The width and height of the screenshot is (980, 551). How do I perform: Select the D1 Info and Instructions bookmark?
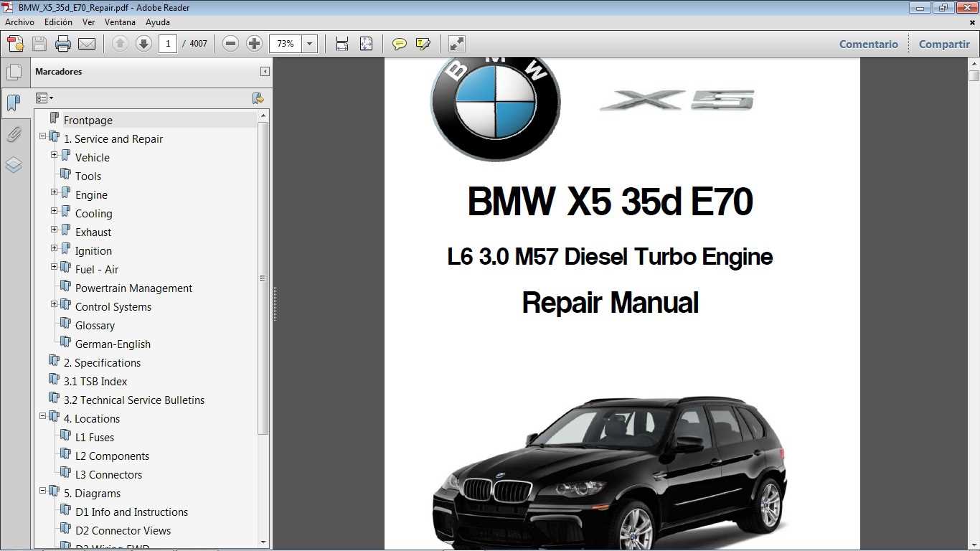click(x=131, y=512)
